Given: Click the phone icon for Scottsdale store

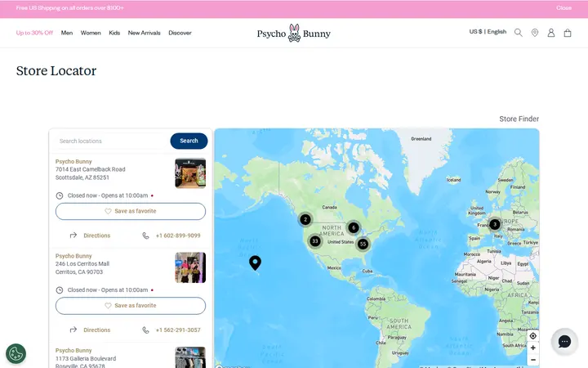Looking at the screenshot, I should point(145,236).
